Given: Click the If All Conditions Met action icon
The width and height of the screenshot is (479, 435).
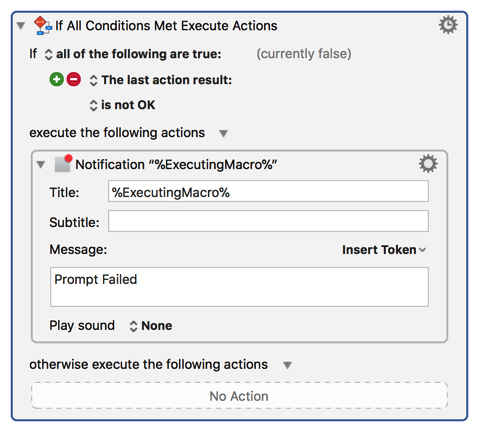Looking at the screenshot, I should [43, 25].
